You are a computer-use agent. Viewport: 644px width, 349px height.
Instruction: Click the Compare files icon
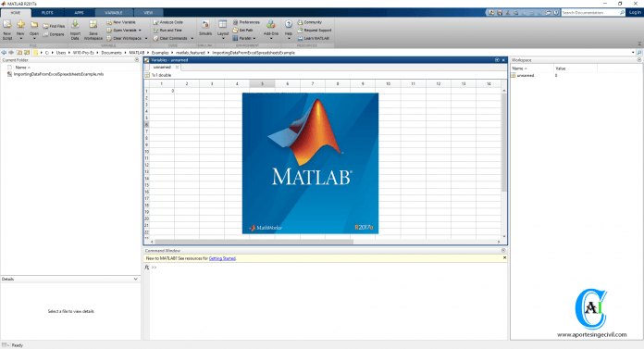point(45,34)
